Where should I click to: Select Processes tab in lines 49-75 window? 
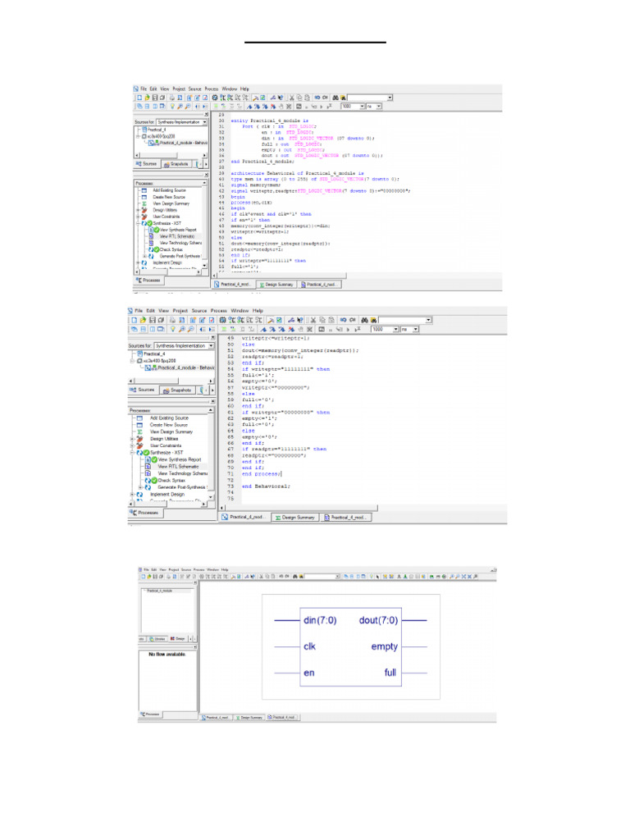point(146,512)
